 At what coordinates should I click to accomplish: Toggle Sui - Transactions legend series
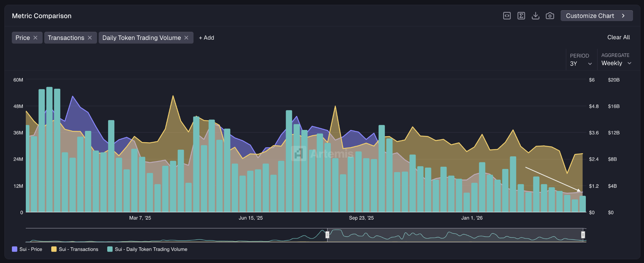tap(75, 249)
